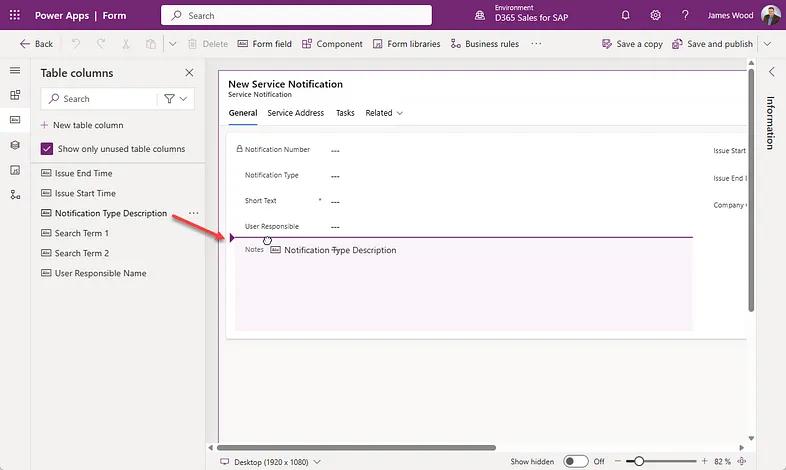Switch to the Service Address tab

pyautogui.click(x=296, y=113)
